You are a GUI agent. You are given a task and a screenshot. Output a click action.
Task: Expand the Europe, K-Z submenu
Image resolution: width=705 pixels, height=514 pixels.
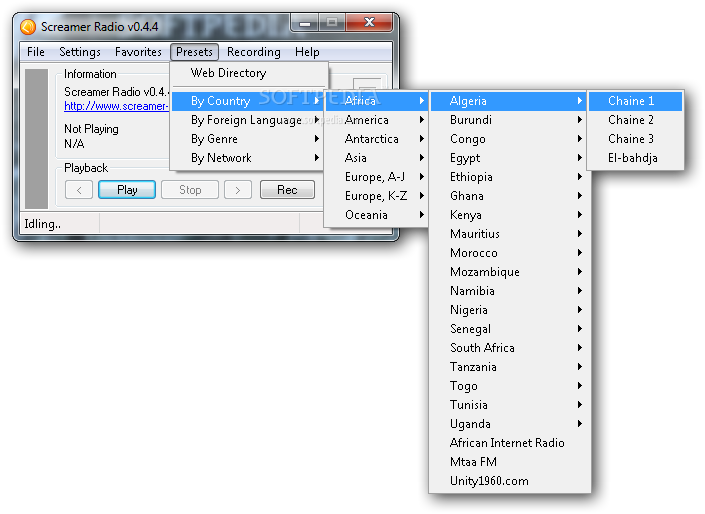click(376, 196)
